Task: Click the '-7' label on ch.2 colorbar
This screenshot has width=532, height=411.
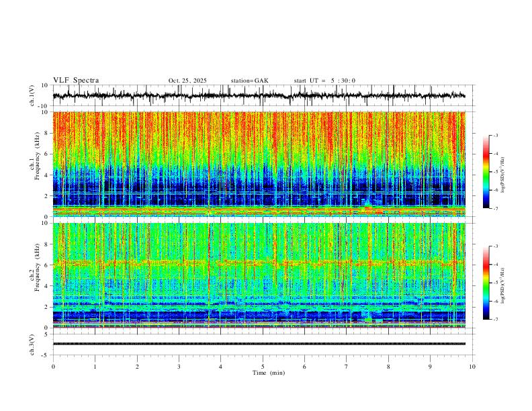Action: [x=496, y=320]
